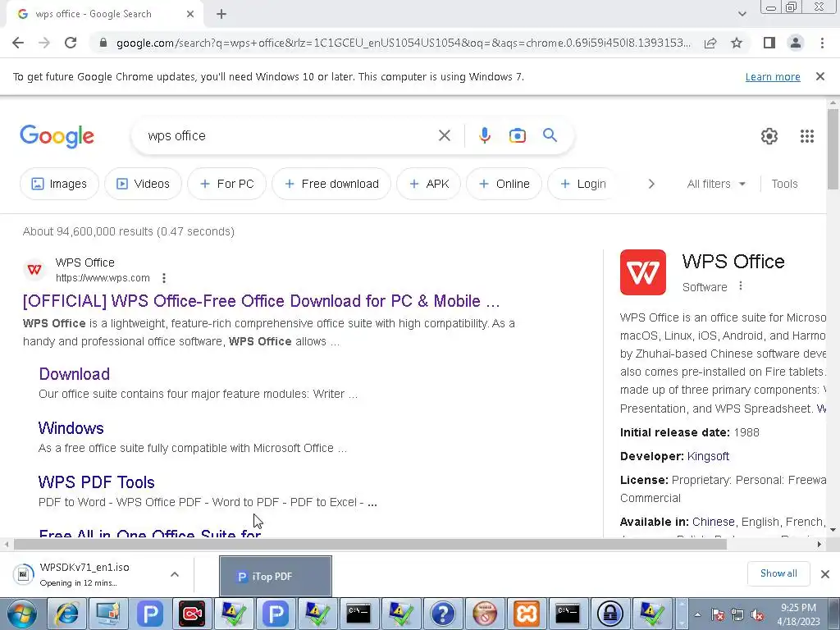Open the red screen recorder taskbar icon

[192, 614]
